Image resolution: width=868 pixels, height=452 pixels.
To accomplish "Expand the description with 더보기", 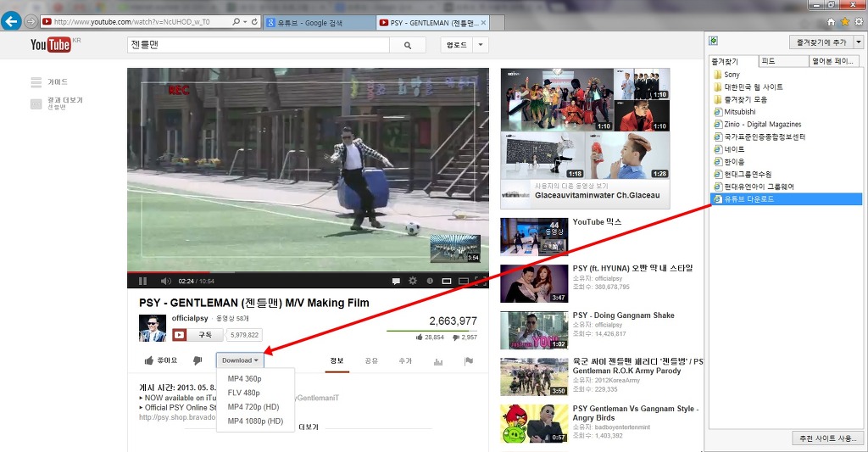I will tap(309, 427).
